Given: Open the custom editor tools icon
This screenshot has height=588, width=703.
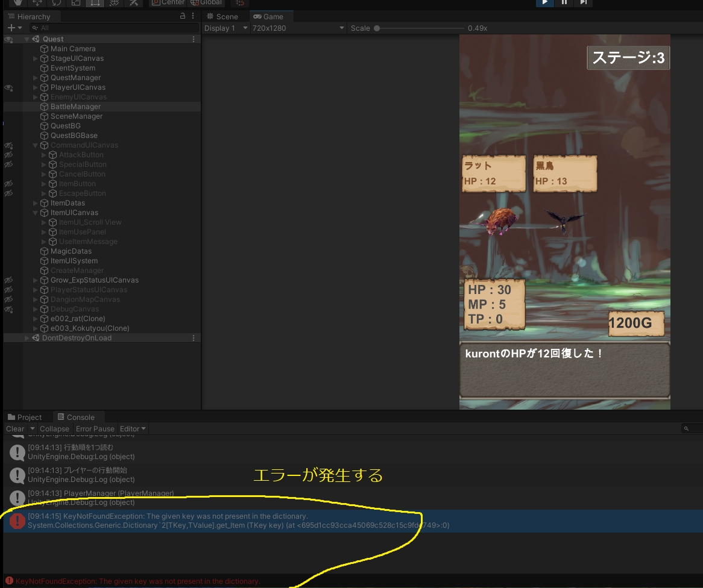Looking at the screenshot, I should pyautogui.click(x=134, y=2).
